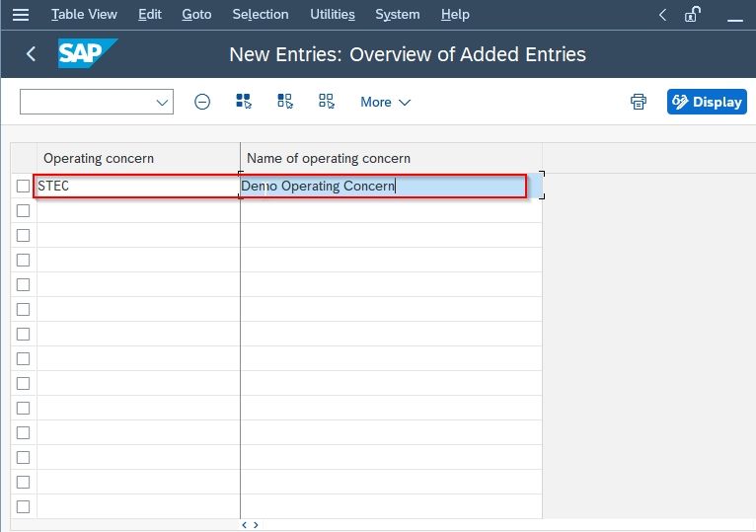The image size is (756, 532).
Task: Click the collapse chevron in top bar
Action: pyautogui.click(x=663, y=15)
